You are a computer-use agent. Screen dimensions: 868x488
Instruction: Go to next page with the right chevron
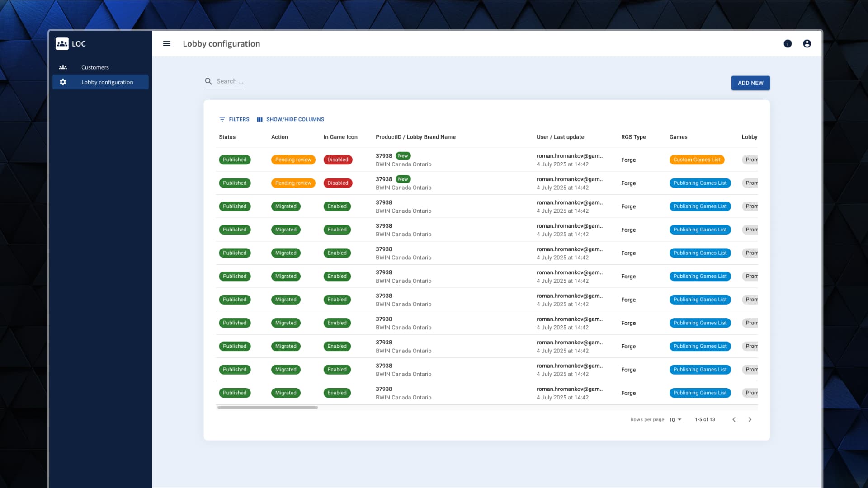[750, 419]
